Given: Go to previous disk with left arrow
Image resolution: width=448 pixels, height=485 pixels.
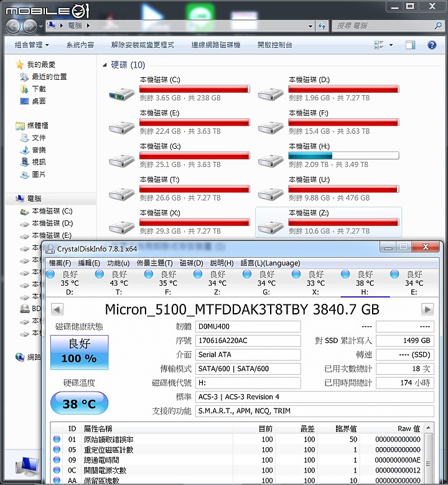Looking at the screenshot, I should click(57, 309).
